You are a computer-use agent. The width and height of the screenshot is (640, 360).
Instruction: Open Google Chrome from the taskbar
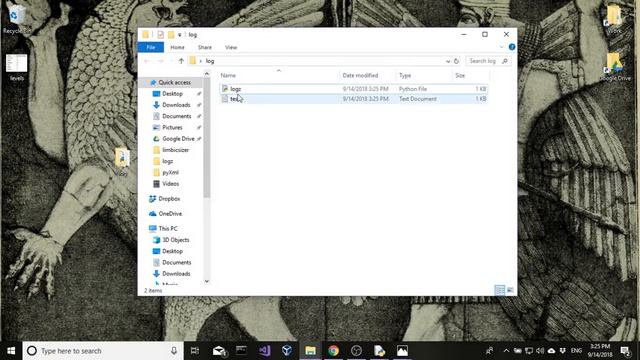pyautogui.click(x=333, y=351)
